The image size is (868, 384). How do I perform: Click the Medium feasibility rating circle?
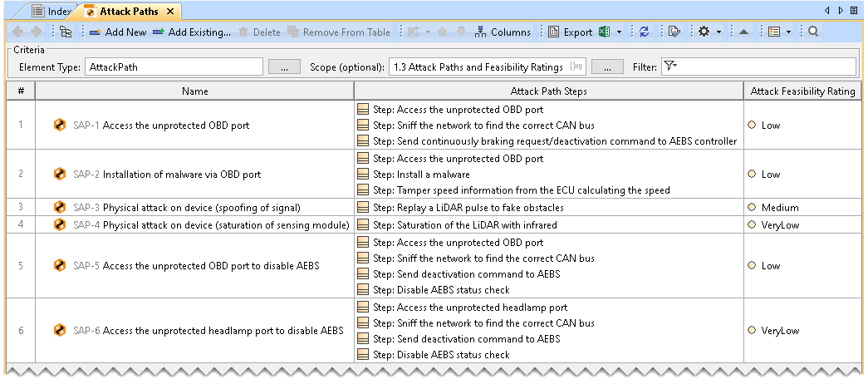(752, 207)
